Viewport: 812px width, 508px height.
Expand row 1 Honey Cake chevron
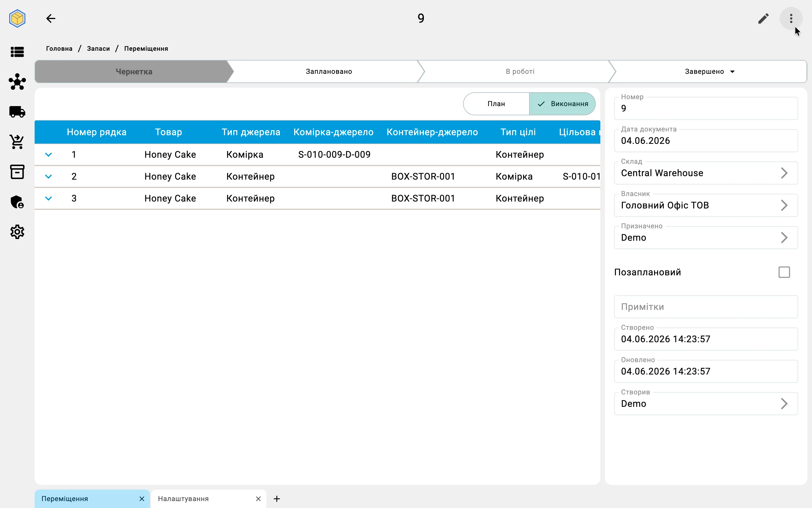(48, 155)
